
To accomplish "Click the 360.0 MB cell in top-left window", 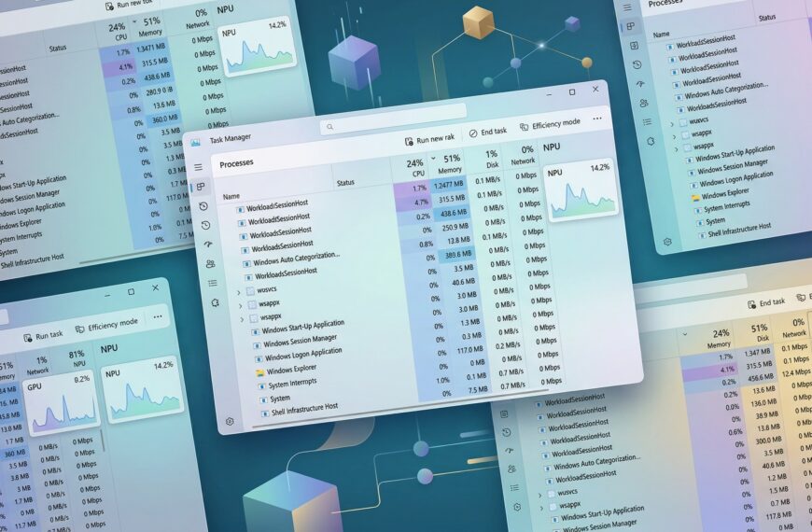I will tap(161, 119).
